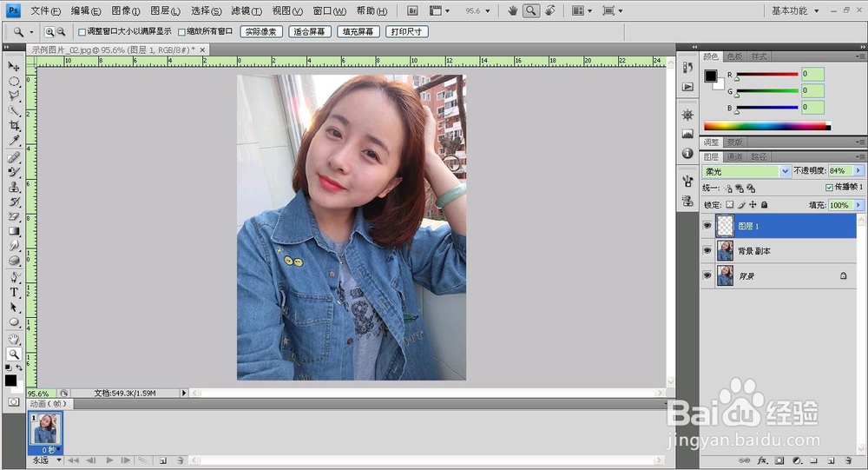This screenshot has height=470, width=868.
Task: Select the Eraser tool
Action: tap(14, 216)
